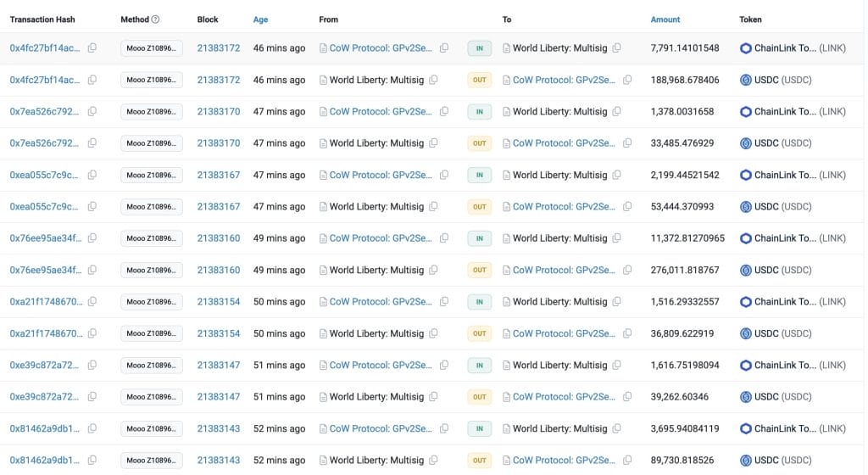Copy CoW Protocol From address in 1,378.0031658 row
868x475 pixels.
coord(444,112)
